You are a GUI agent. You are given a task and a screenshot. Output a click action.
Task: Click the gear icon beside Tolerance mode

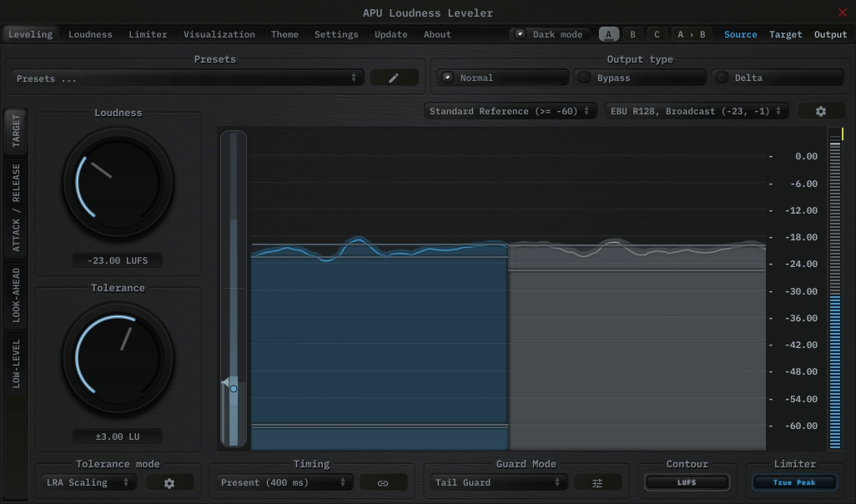169,481
